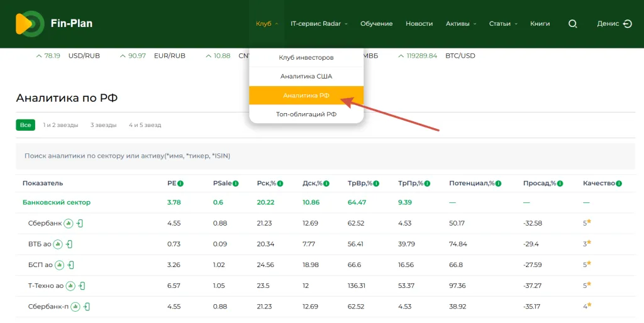
Task: Filter by '4 и 5 звезд'
Action: coord(145,125)
